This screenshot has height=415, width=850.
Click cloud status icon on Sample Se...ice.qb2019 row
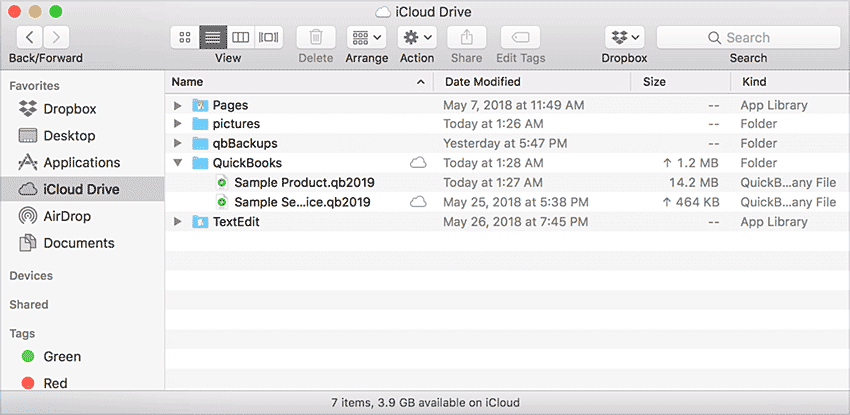point(417,202)
